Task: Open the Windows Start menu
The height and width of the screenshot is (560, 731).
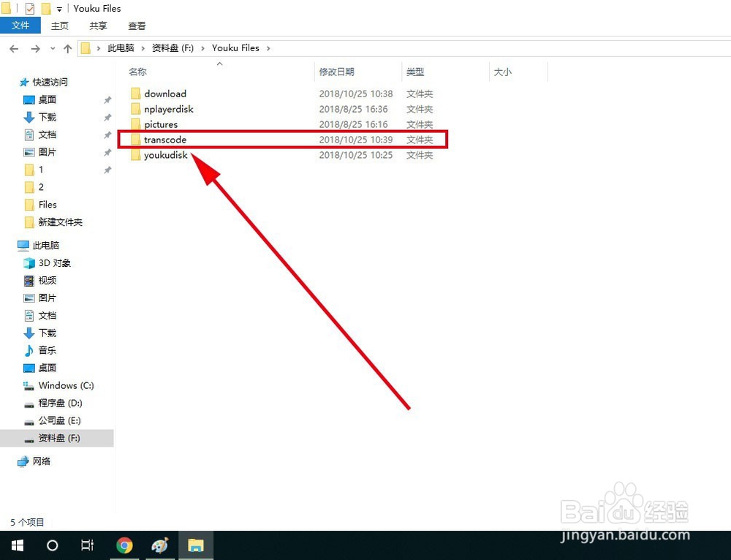Action: click(18, 545)
